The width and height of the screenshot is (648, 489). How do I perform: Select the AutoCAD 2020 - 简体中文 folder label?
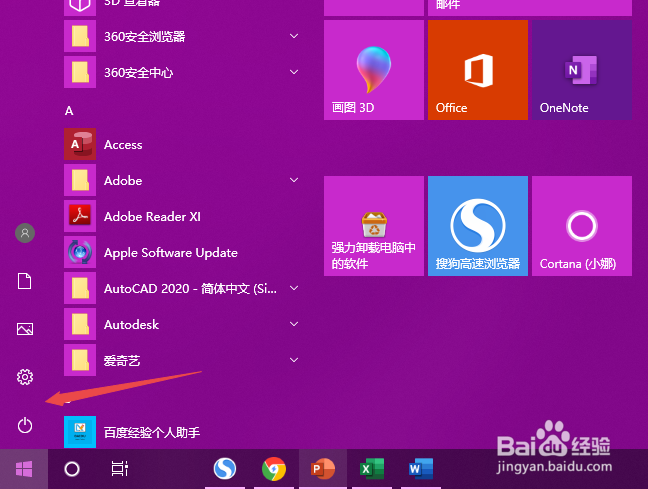pos(191,289)
